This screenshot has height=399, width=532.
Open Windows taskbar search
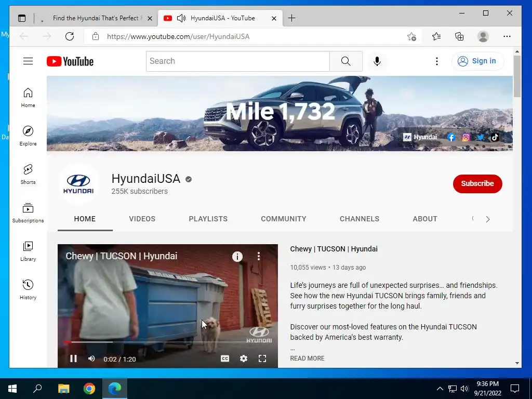37,389
